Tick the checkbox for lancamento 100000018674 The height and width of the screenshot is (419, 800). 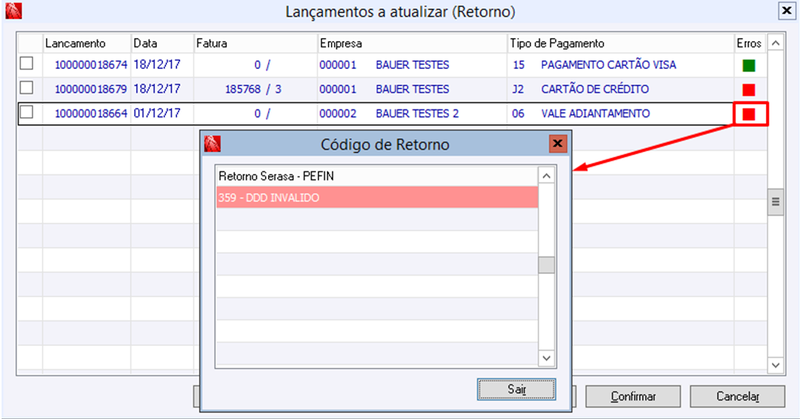click(x=27, y=64)
